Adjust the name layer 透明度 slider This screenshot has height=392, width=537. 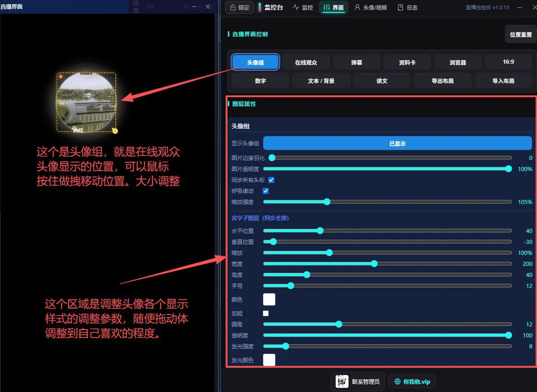click(x=388, y=335)
